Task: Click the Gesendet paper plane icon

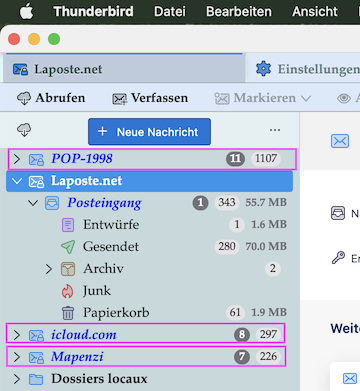Action: pyautogui.click(x=68, y=247)
